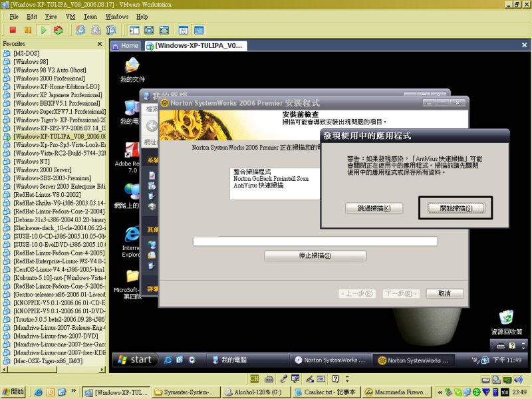Click the VMware status bar help icon
Image resolution: width=532 pixels, height=399 pixels.
coord(335,379)
